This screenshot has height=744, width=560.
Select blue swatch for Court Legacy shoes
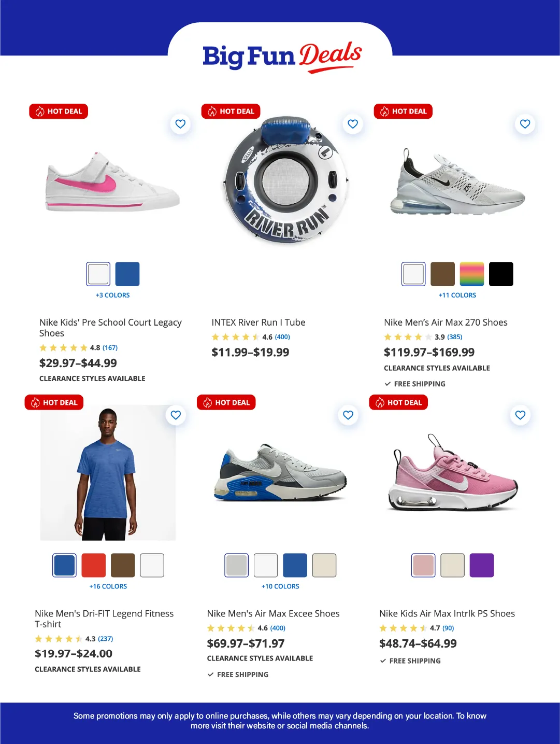(x=127, y=274)
